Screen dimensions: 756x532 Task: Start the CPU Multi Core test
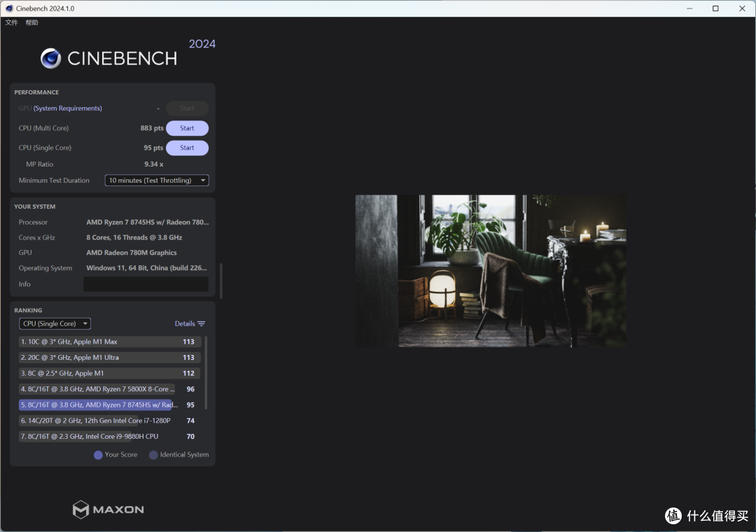tap(187, 128)
